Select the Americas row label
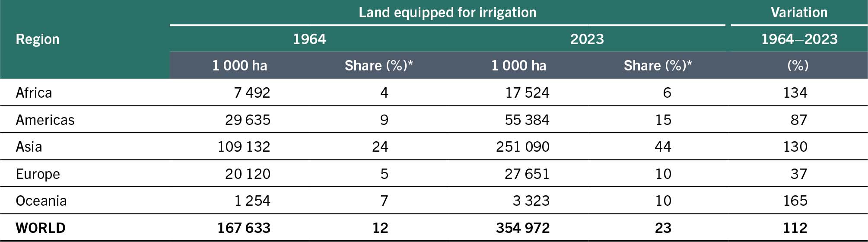The height and width of the screenshot is (242, 868). (x=45, y=120)
